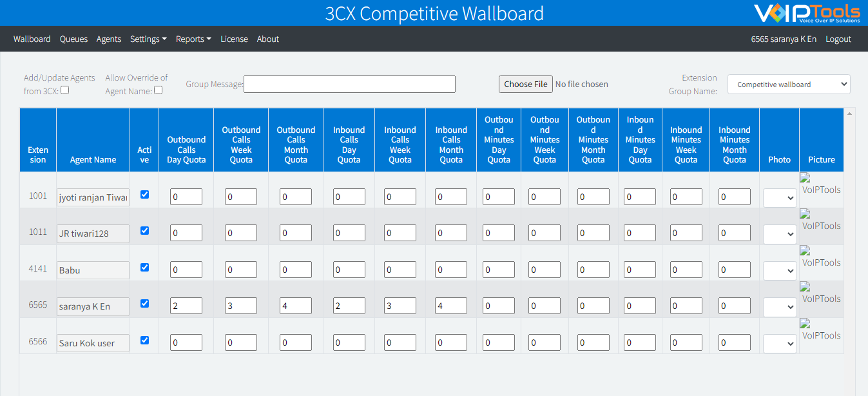Open the About page
868x396 pixels.
pyautogui.click(x=268, y=39)
